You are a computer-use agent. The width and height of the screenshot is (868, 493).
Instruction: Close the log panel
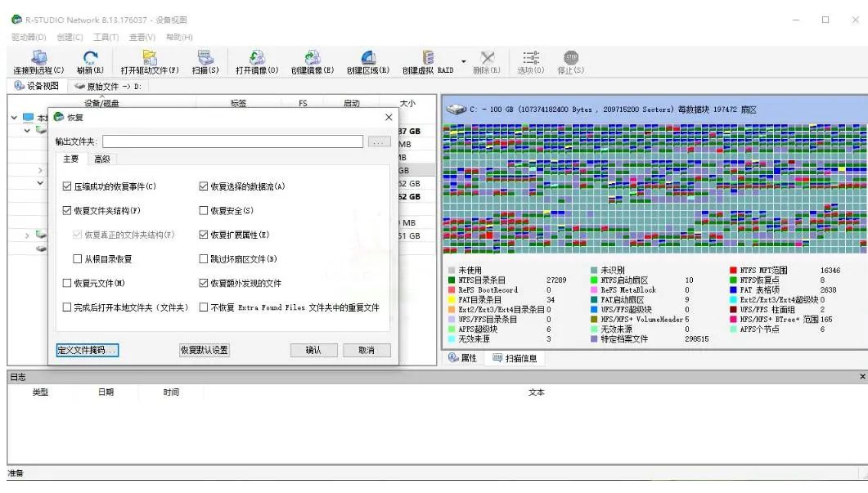click(862, 376)
